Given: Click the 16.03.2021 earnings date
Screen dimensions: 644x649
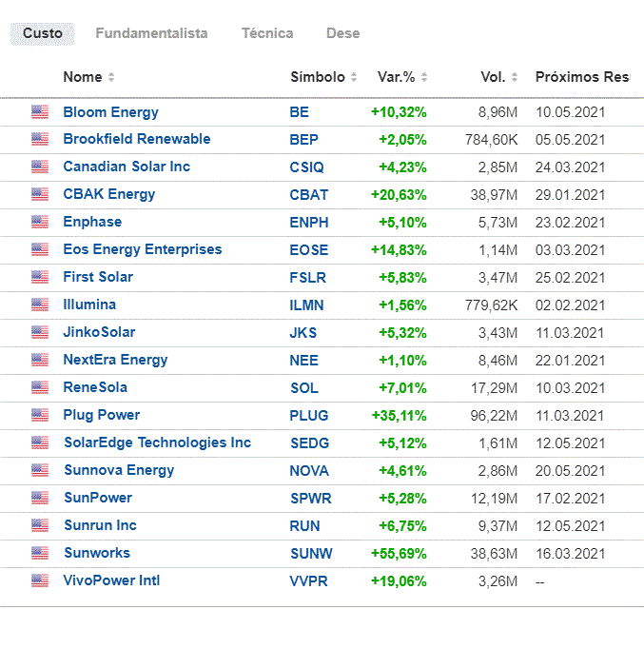Looking at the screenshot, I should pos(570,554).
